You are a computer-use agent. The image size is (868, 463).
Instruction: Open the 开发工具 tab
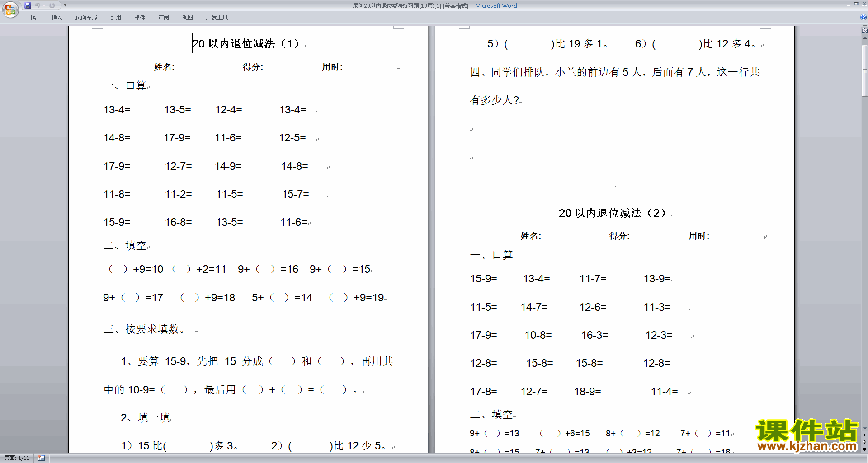217,17
